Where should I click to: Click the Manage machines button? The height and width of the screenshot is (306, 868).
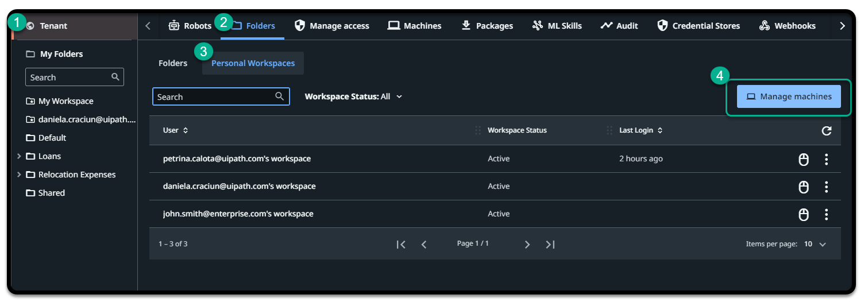click(789, 96)
